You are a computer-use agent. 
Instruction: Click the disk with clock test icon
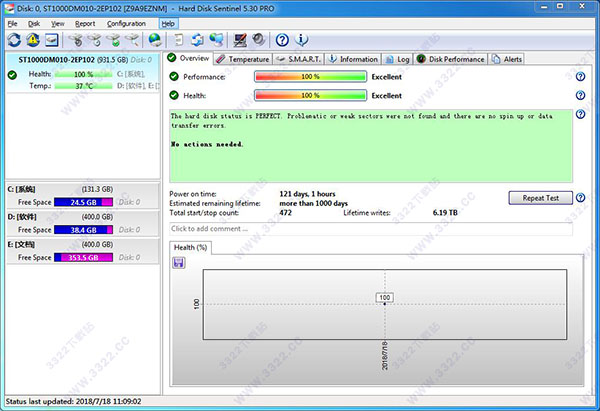point(95,40)
